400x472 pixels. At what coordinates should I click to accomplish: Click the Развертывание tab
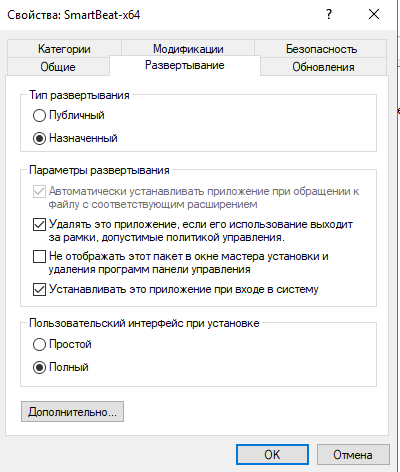pos(185,65)
